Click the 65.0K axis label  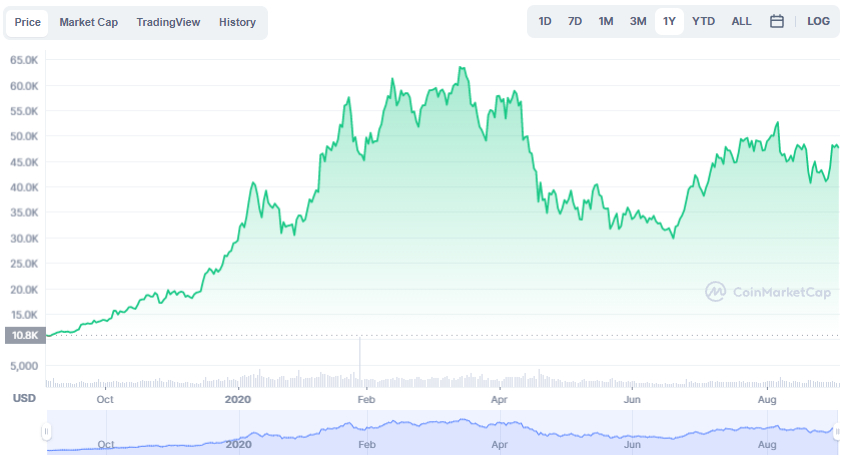[x=24, y=60]
